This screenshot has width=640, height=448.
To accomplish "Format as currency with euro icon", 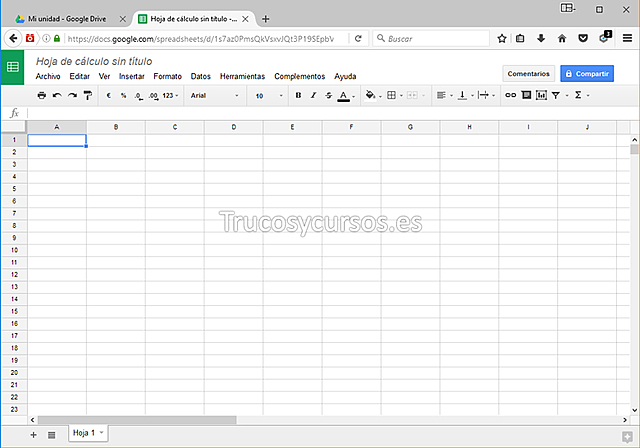I will [109, 95].
